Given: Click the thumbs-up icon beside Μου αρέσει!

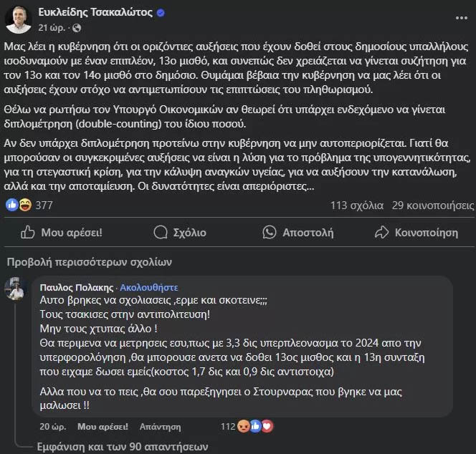Looking at the screenshot, I should [x=28, y=233].
